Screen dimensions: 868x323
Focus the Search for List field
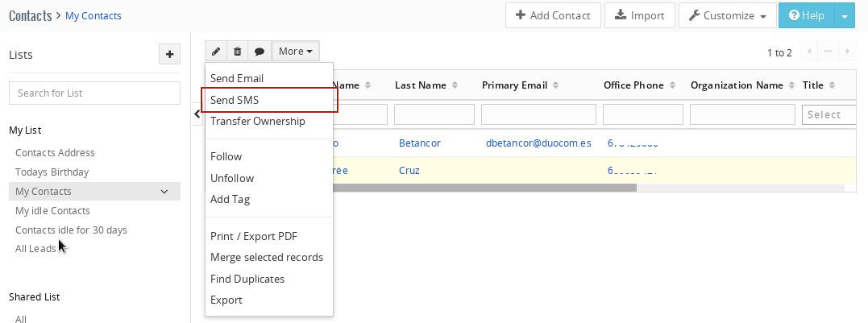94,93
